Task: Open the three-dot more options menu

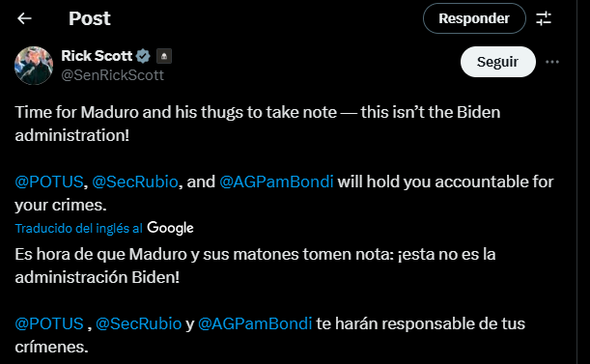Action: point(552,62)
